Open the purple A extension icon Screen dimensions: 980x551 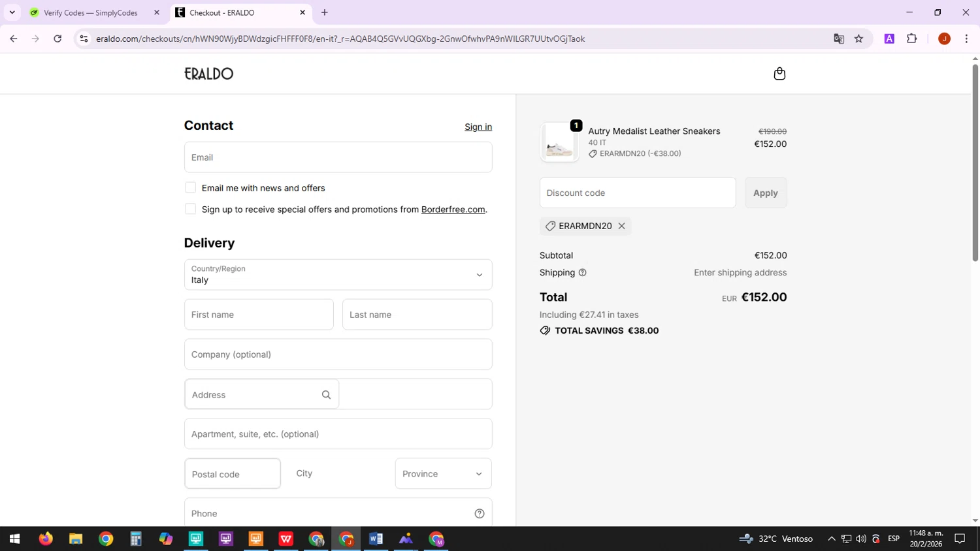pos(889,39)
